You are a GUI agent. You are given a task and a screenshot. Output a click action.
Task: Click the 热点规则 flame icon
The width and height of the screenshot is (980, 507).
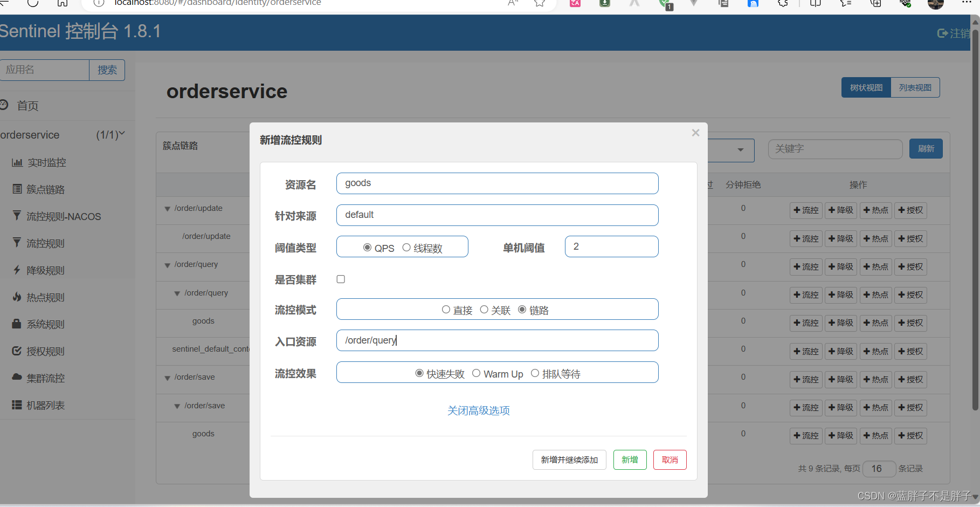(x=17, y=297)
